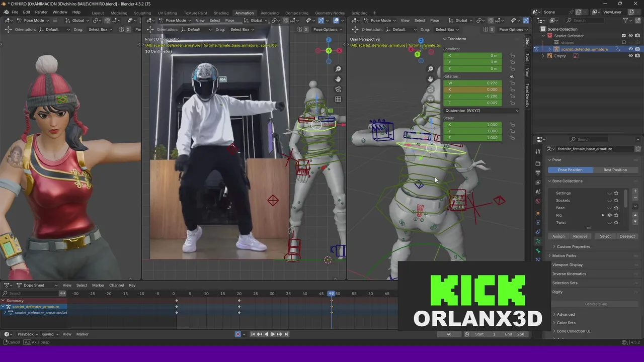Open the Render menu
The width and height of the screenshot is (644, 362).
pos(41,12)
